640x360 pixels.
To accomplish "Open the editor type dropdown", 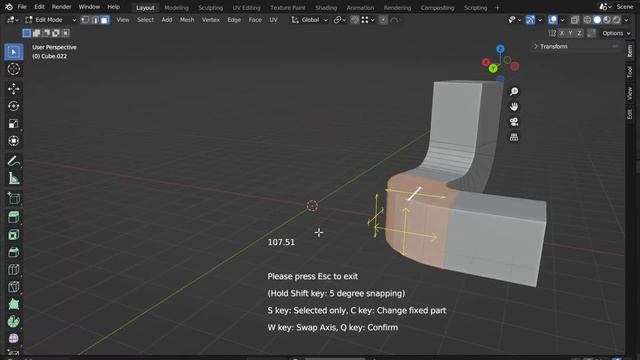I will 13,20.
